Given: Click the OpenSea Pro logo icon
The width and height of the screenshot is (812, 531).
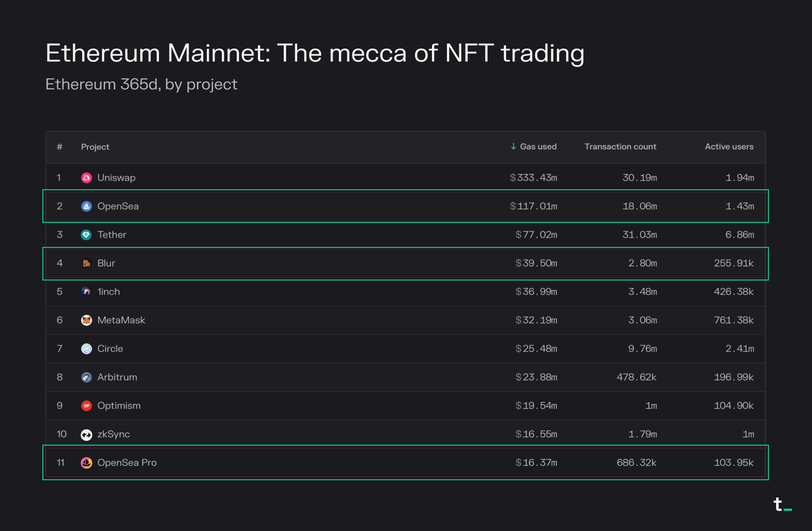Looking at the screenshot, I should click(x=86, y=463).
